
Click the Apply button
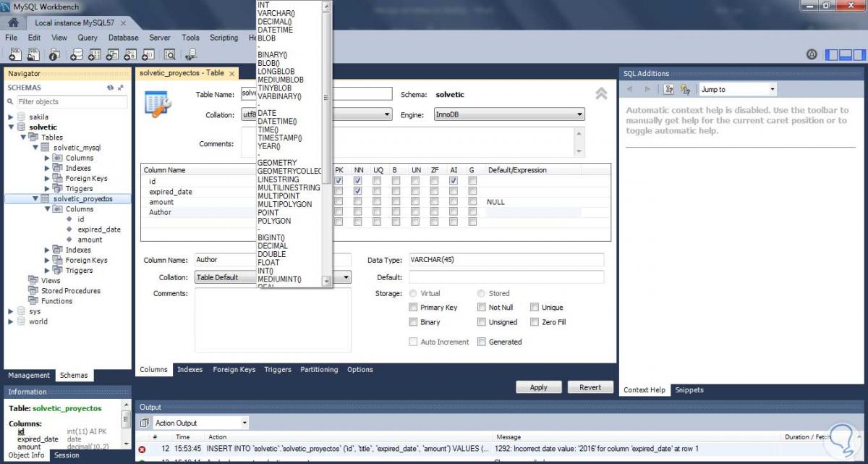[538, 387]
